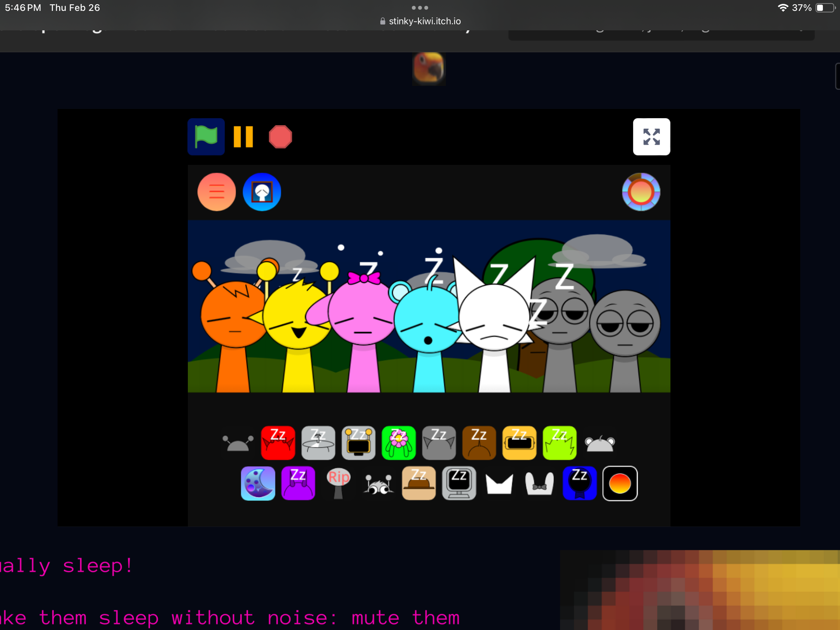Choose the computer monitor Zz icon
Screen dimensions: 840x630
coord(459,483)
